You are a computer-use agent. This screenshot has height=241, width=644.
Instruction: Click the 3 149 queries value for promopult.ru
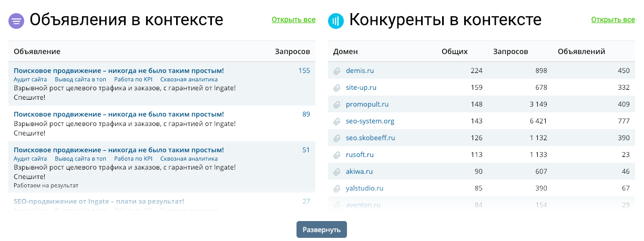tap(538, 104)
